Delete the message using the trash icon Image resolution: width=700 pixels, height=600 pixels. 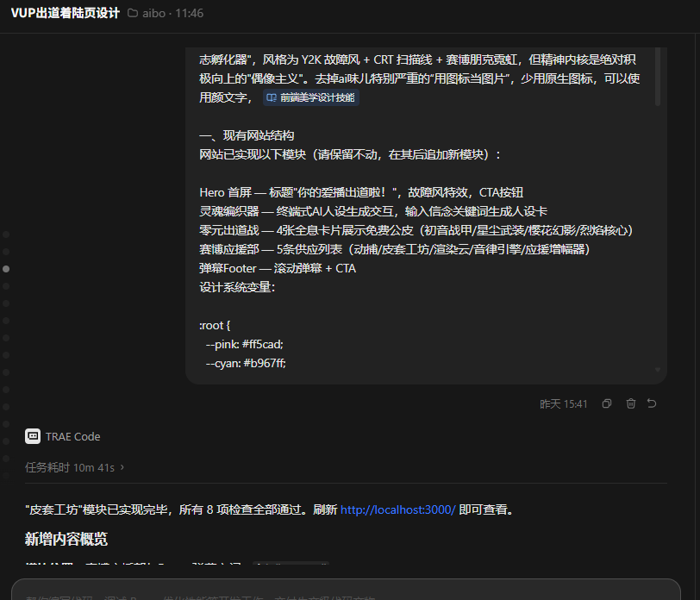630,403
